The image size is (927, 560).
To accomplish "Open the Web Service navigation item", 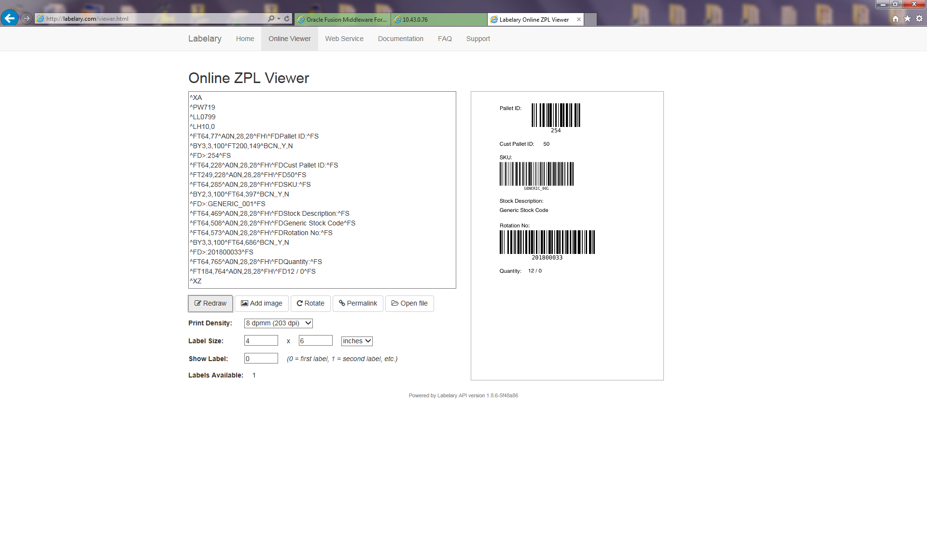I will pyautogui.click(x=344, y=39).
